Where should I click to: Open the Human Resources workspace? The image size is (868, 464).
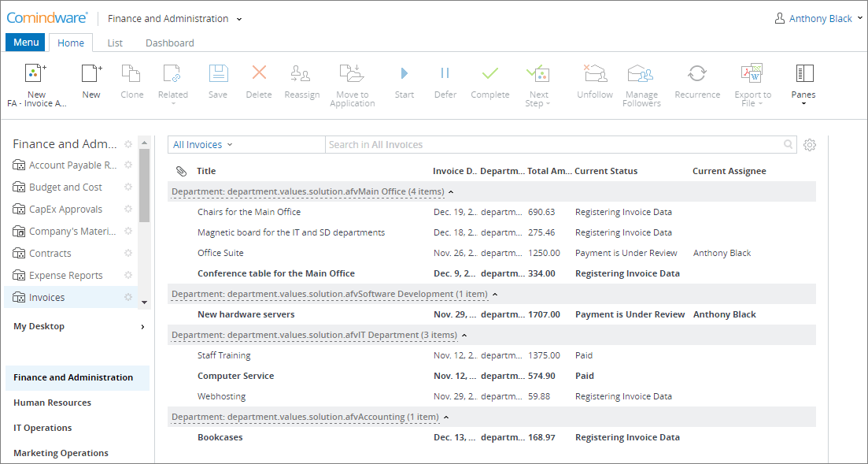51,402
